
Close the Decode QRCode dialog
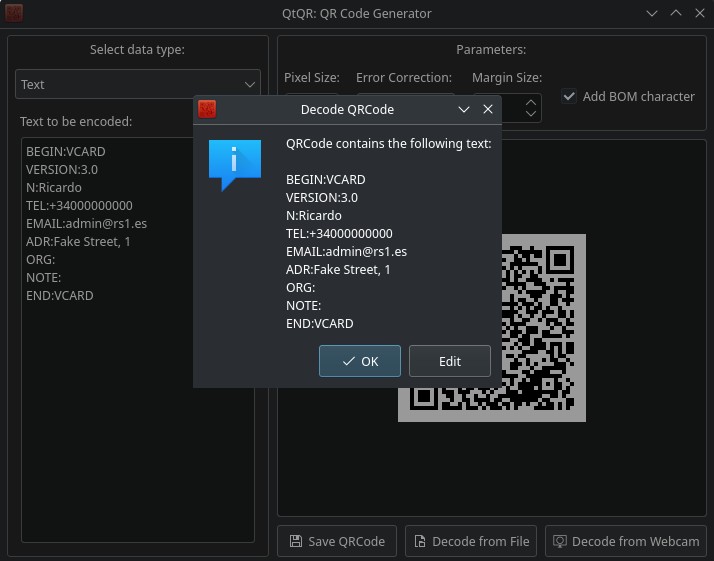(x=488, y=109)
